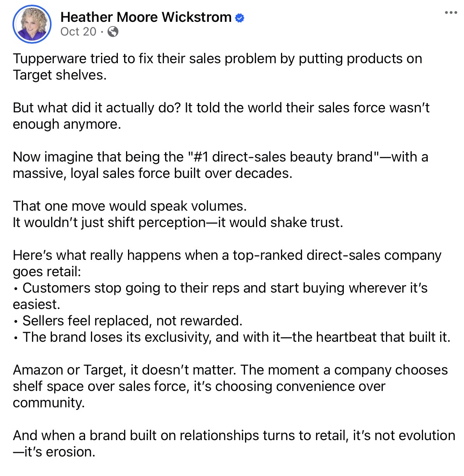Click the blue verified badge
464x476 pixels.
(240, 18)
